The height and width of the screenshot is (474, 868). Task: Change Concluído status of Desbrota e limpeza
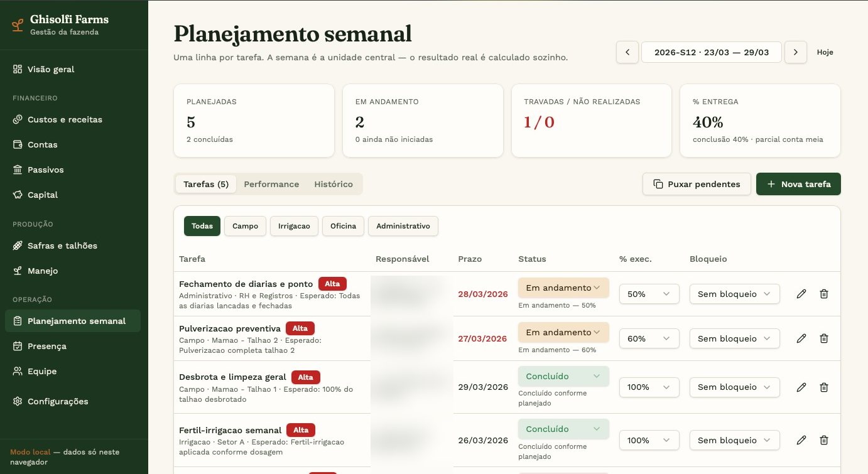563,376
